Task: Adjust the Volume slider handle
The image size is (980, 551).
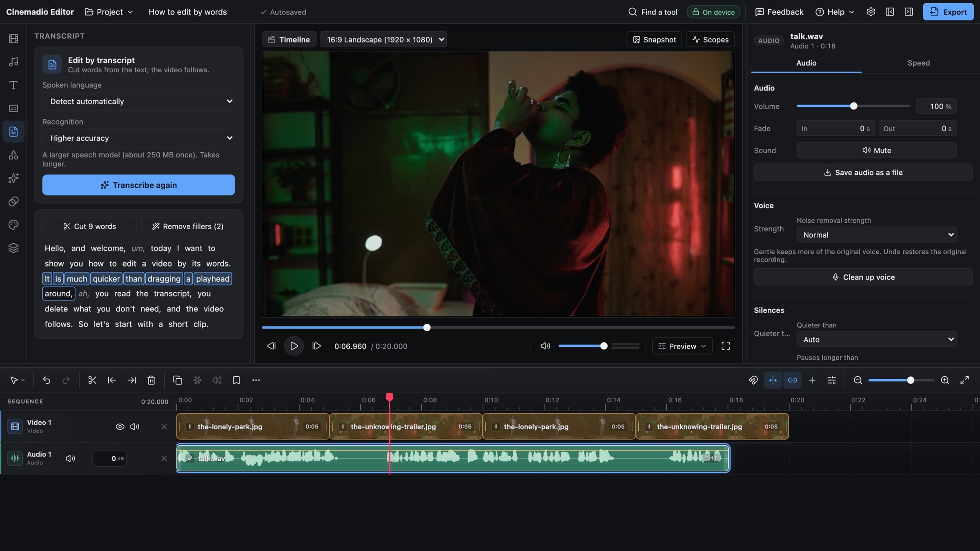Action: [853, 106]
